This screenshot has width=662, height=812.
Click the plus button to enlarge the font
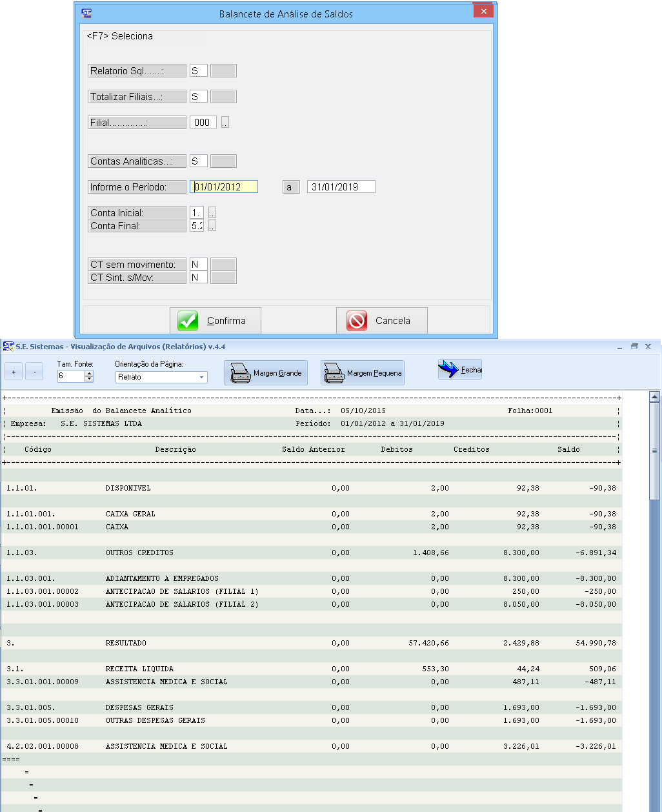tap(14, 372)
